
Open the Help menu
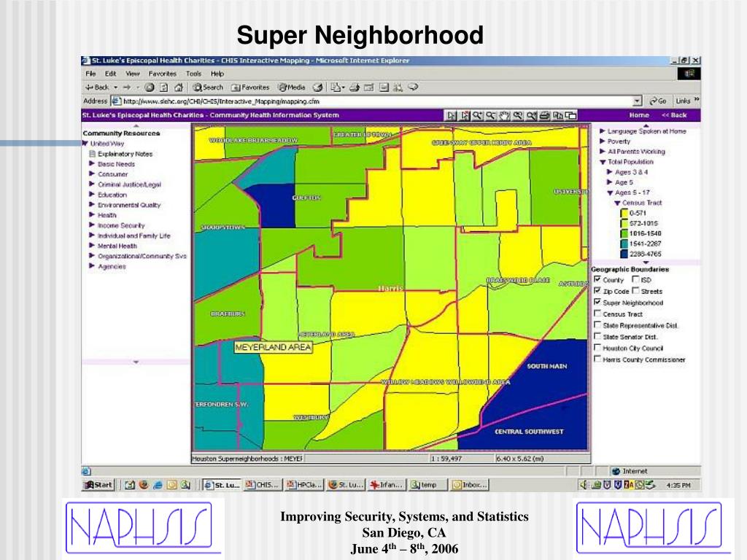coord(217,74)
